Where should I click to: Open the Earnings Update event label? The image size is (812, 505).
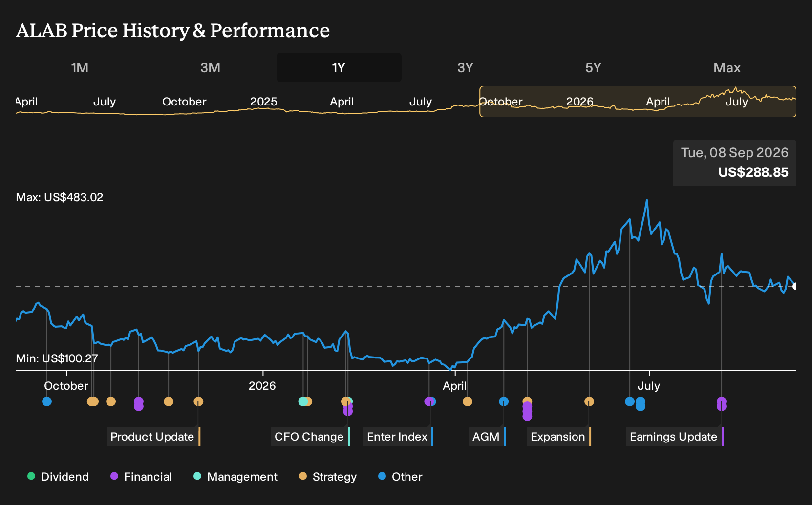point(675,437)
